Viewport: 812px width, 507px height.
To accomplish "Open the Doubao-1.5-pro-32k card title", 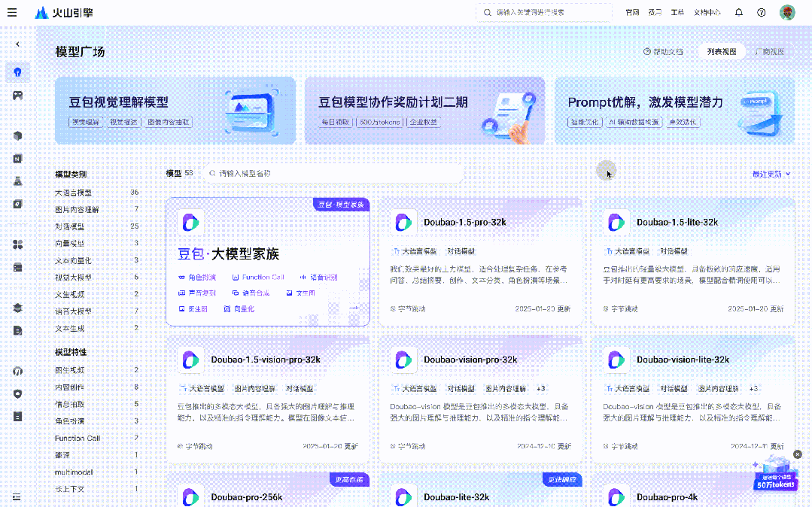I will click(x=465, y=222).
